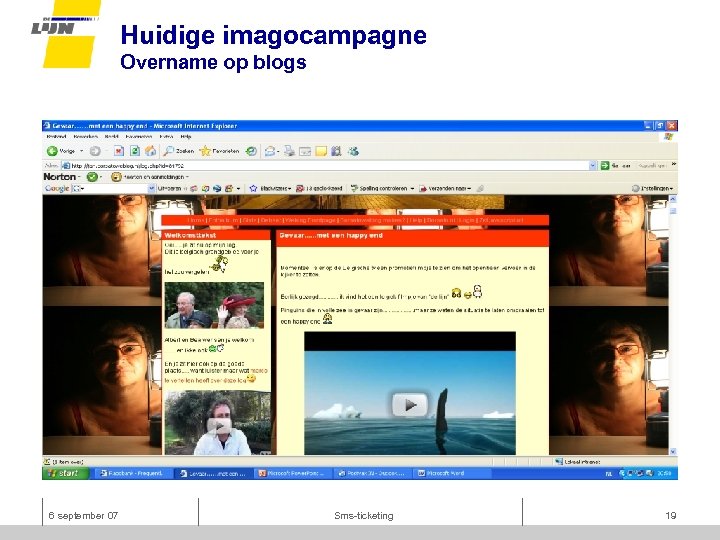Click the royal couple photo in sidebar
Viewport: 720px width, 540px height.
coord(214,305)
